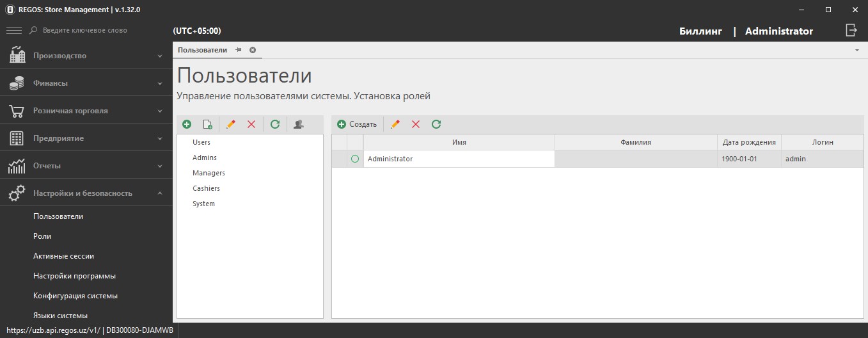The width and height of the screenshot is (868, 338).
Task: Open Роли in the sidebar
Action: [42, 236]
